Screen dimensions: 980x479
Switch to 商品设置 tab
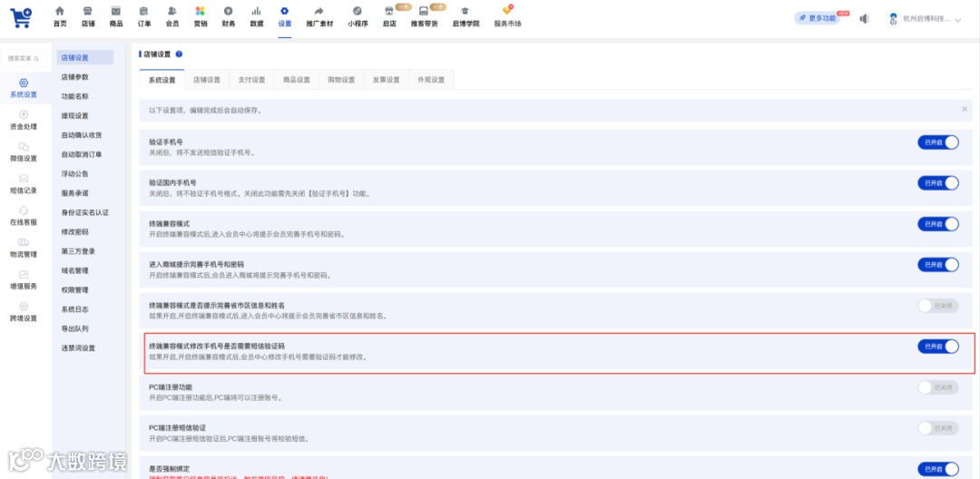click(x=297, y=80)
